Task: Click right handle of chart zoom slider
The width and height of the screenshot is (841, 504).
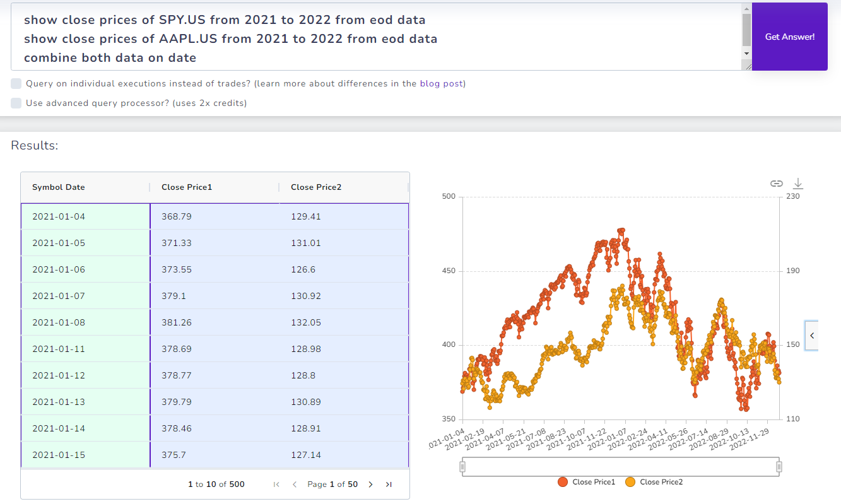Action: pyautogui.click(x=779, y=467)
